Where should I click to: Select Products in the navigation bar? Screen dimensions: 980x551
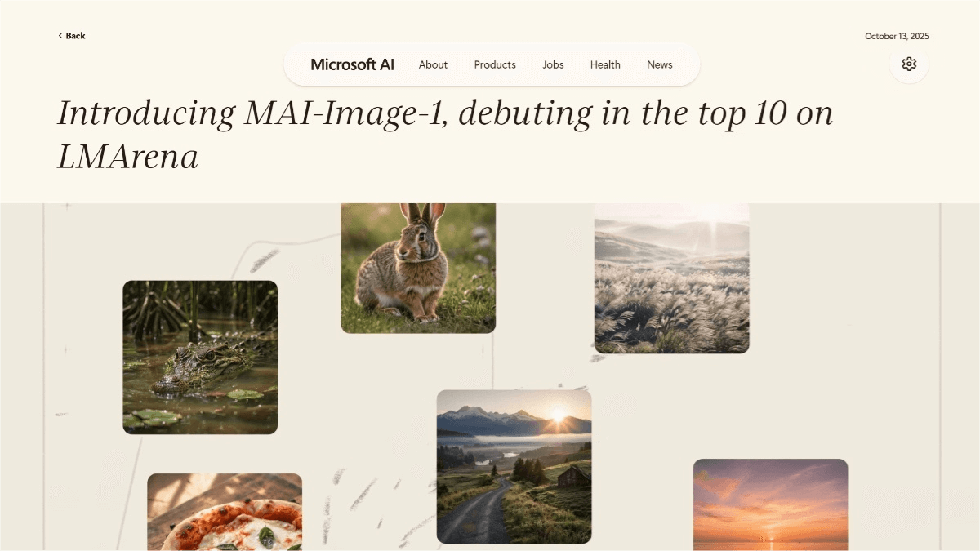tap(495, 64)
